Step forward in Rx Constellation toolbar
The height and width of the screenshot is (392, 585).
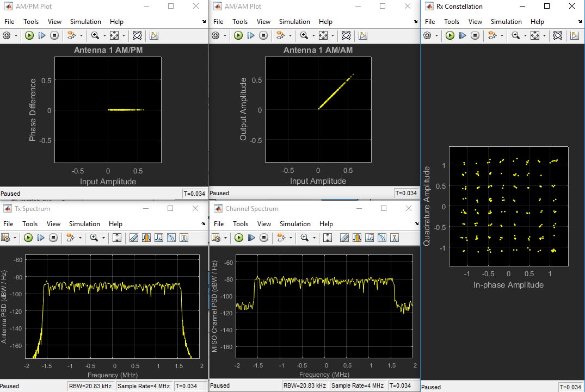click(x=463, y=35)
